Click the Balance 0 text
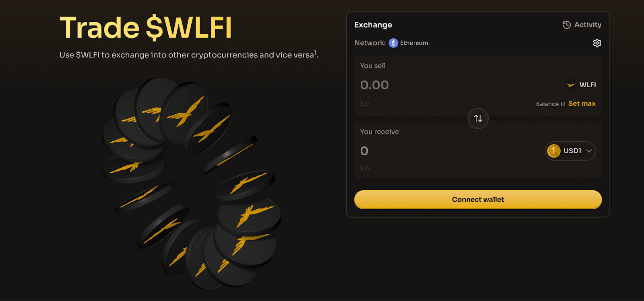 pyautogui.click(x=550, y=103)
